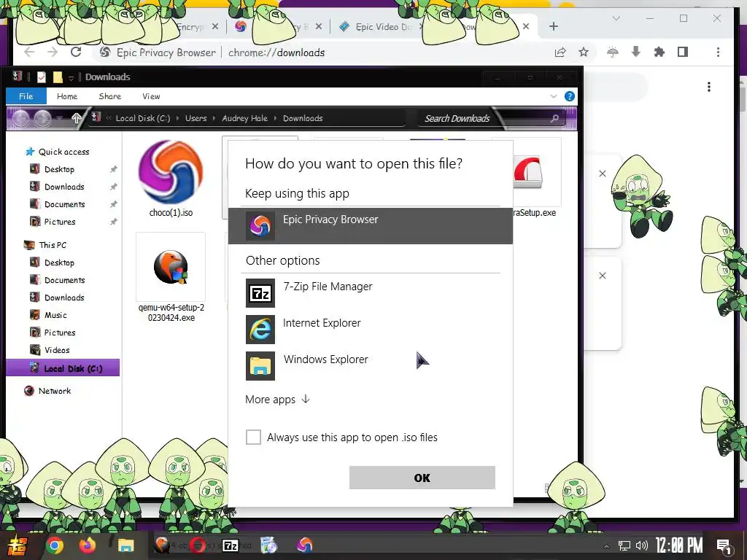Image resolution: width=747 pixels, height=560 pixels.
Task: Select the Opera setup exe file icon
Action: coord(528,172)
